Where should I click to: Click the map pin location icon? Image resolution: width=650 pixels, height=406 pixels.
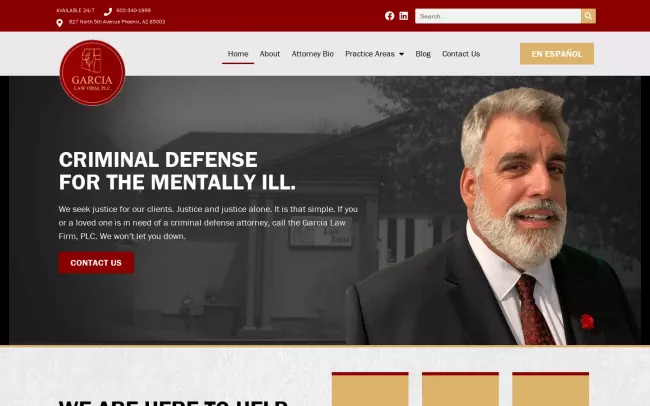coord(60,23)
